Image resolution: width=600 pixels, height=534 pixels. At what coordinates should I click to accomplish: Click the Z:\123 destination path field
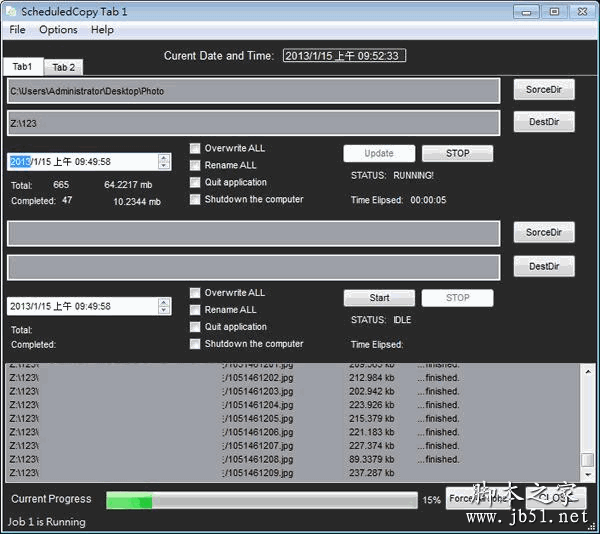tap(254, 123)
